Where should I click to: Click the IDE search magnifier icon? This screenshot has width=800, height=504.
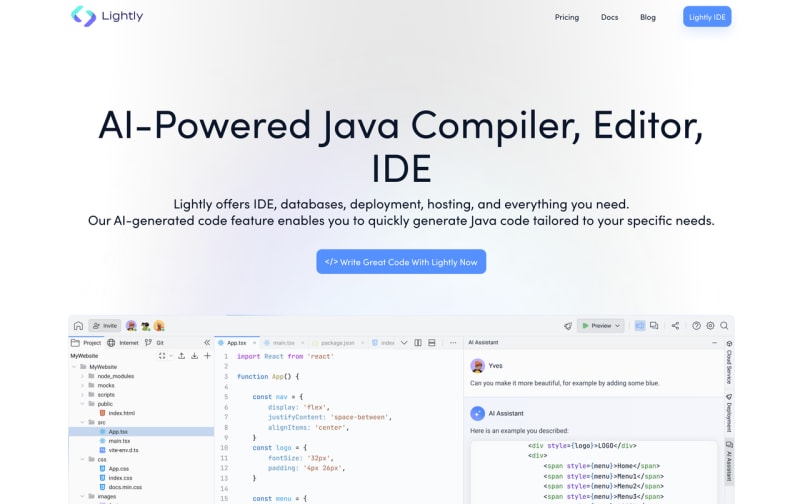tap(724, 325)
